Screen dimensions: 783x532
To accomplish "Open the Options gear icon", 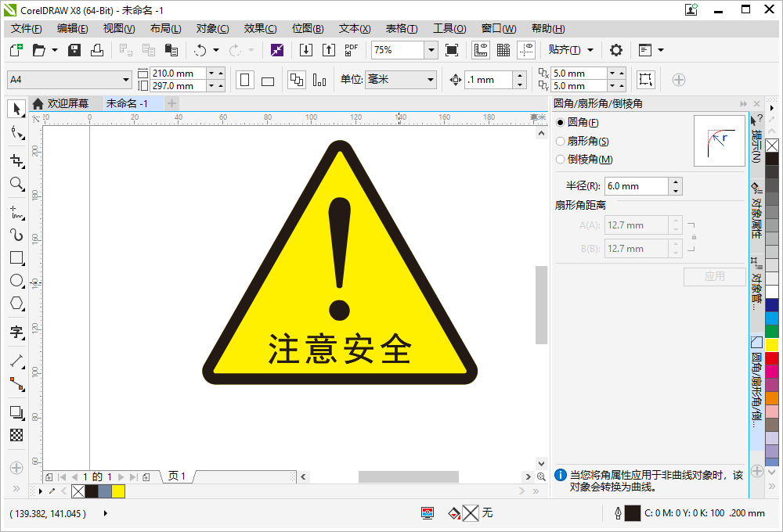I will click(x=616, y=50).
